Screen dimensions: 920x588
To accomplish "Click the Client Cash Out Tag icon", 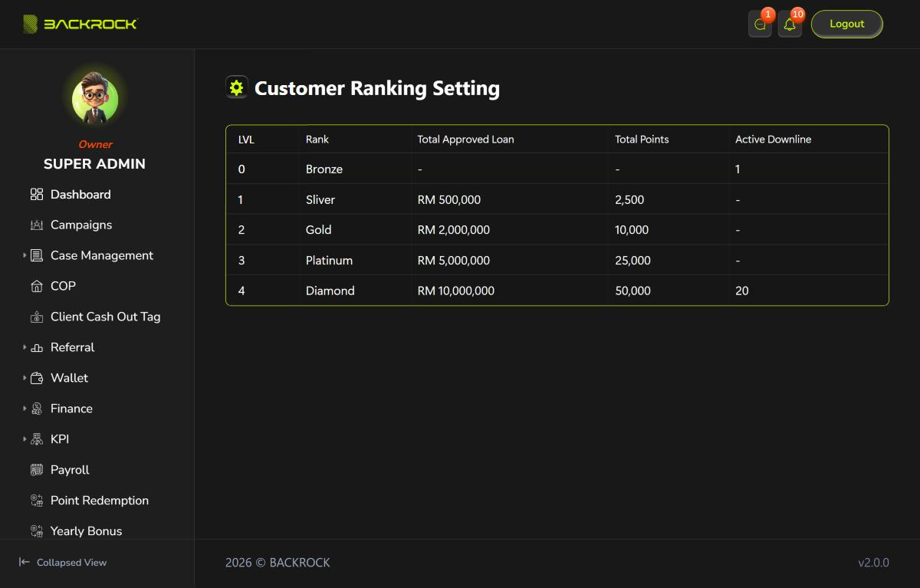I will click(x=37, y=317).
